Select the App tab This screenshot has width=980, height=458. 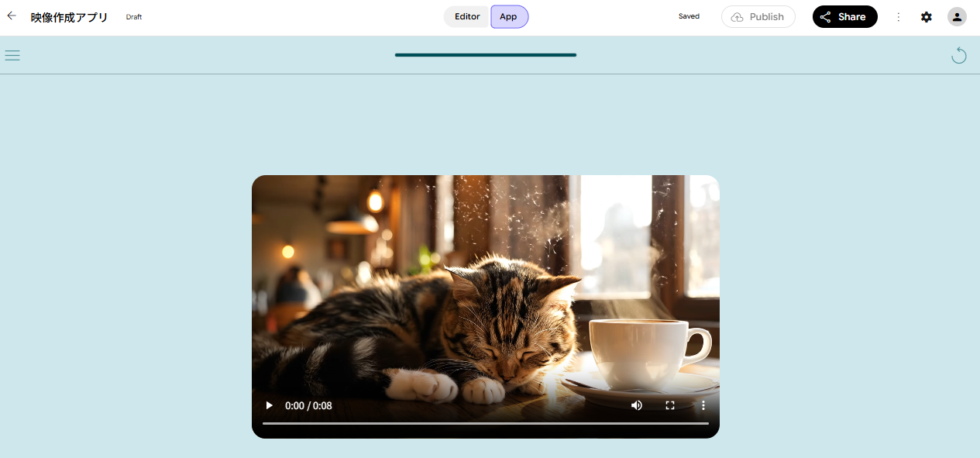tap(509, 17)
